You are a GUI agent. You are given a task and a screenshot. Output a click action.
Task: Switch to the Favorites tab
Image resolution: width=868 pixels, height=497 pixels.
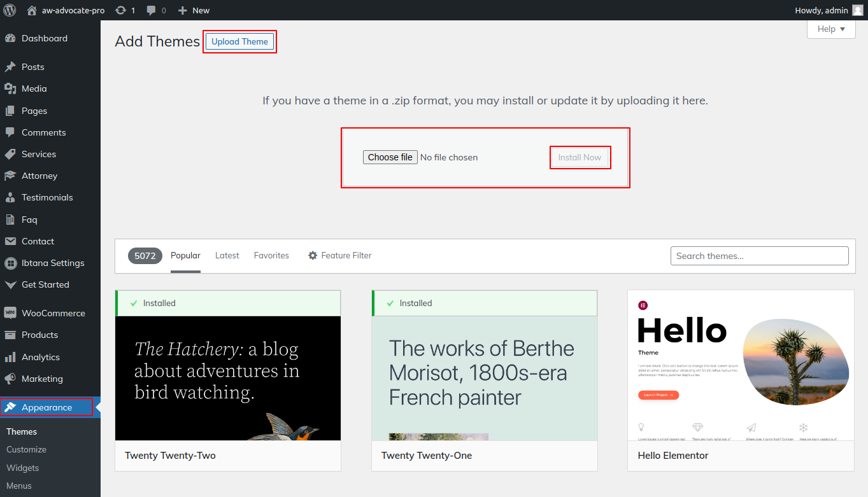tap(271, 255)
